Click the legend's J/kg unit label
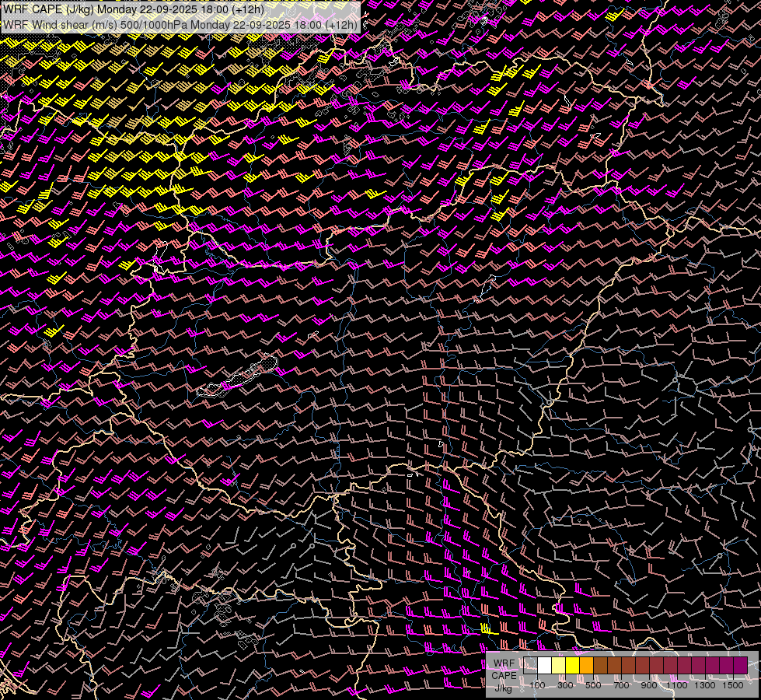Screen dimensions: 761x700 [x=503, y=688]
